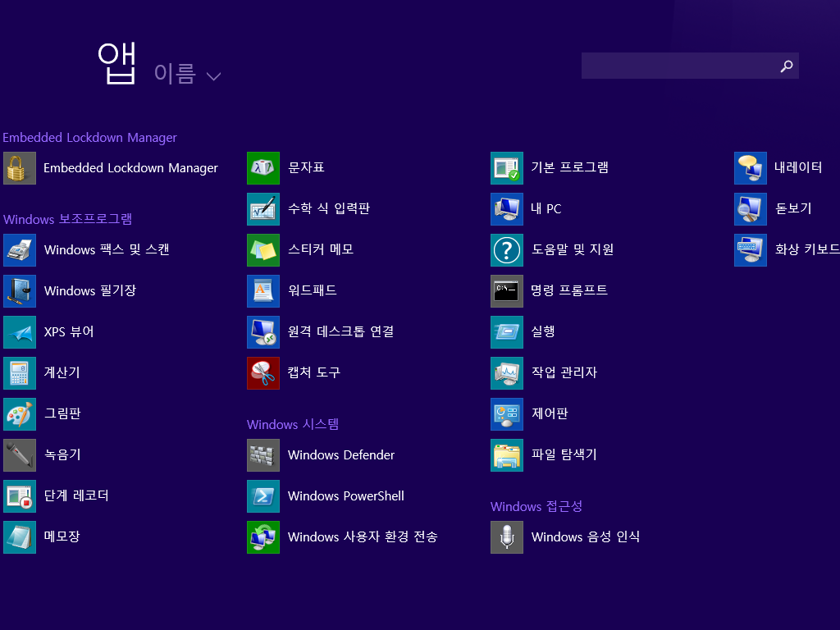The height and width of the screenshot is (630, 840).
Task: Open 원격 데스크톱 연결 icon
Action: click(263, 332)
